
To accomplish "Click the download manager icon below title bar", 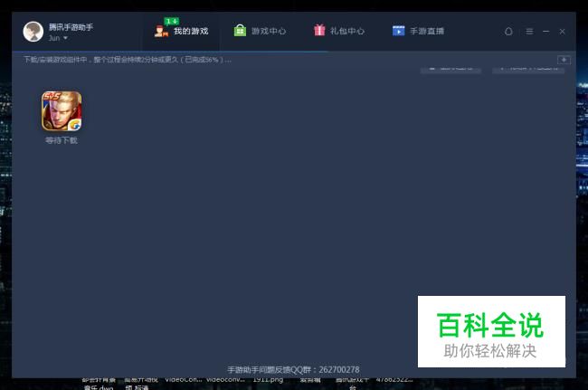I will point(564,60).
